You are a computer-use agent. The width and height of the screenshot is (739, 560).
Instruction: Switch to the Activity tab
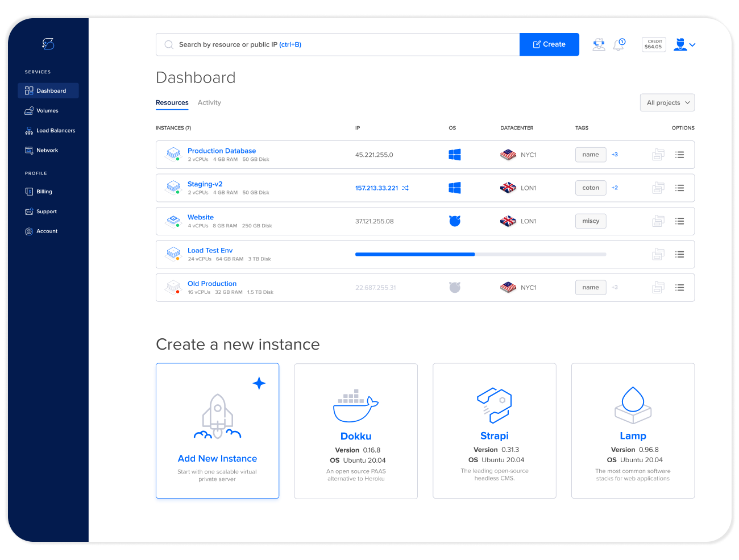coord(209,103)
